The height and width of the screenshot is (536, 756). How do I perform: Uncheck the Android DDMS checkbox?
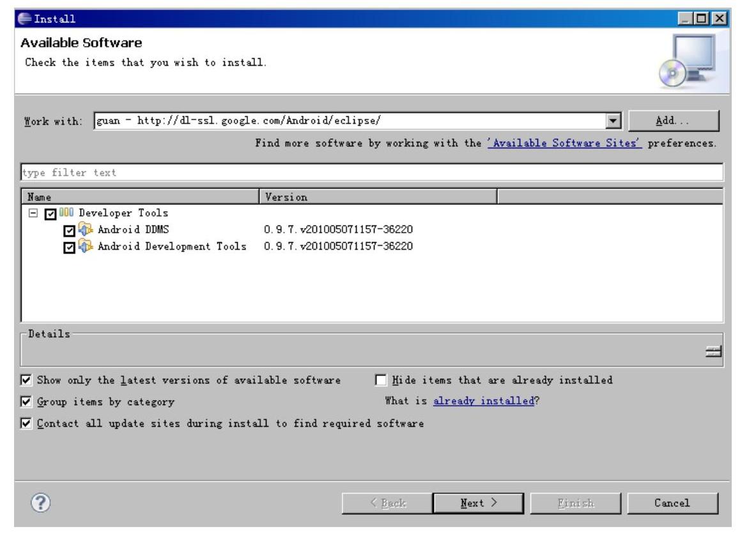(70, 231)
